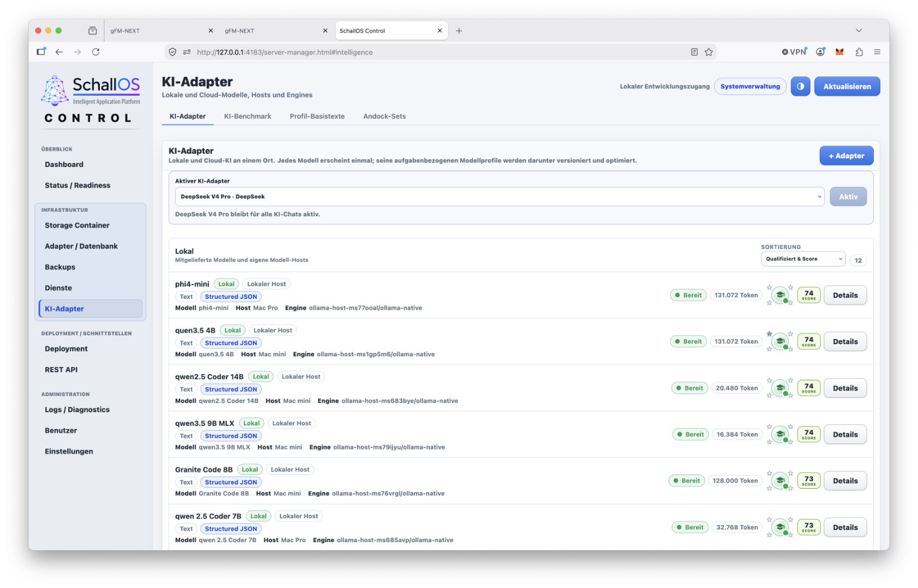Click the graduation cap badge for phi4-mini
The image size is (918, 588).
(780, 295)
